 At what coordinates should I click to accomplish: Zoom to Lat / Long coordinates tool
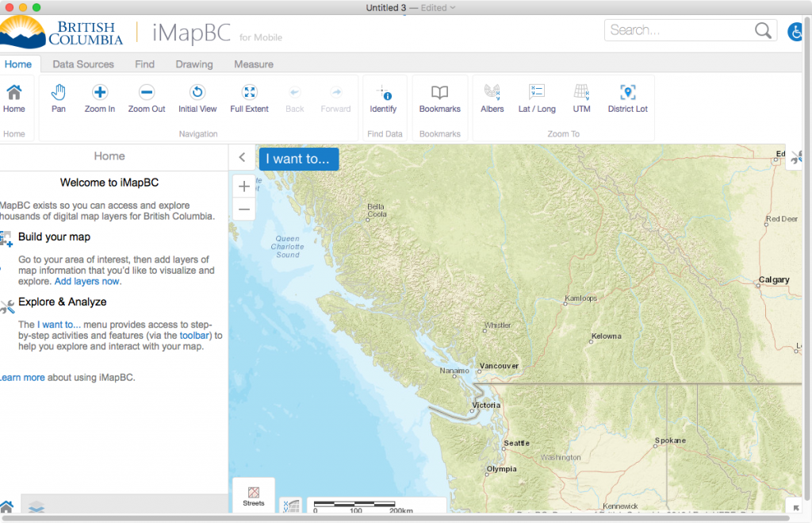537,98
